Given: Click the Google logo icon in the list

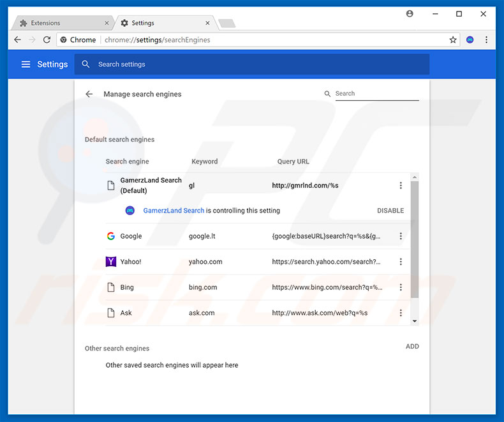Looking at the screenshot, I should coord(111,236).
